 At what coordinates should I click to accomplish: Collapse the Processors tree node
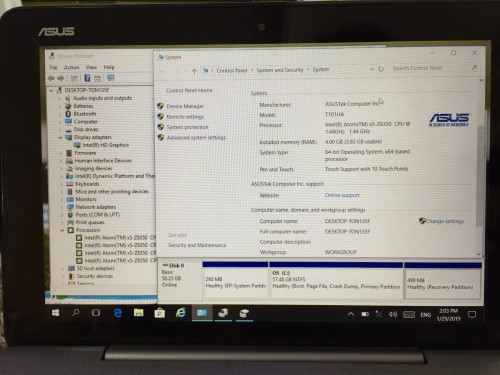pyautogui.click(x=62, y=230)
